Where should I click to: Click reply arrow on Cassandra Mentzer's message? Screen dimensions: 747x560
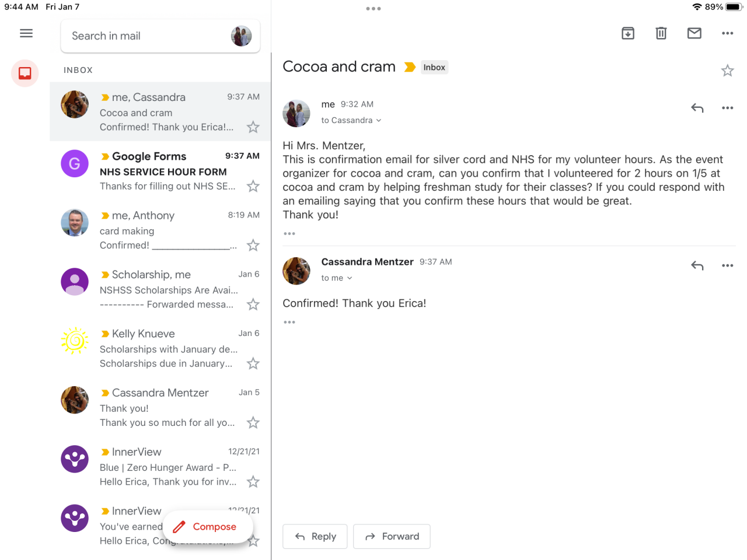coord(697,265)
